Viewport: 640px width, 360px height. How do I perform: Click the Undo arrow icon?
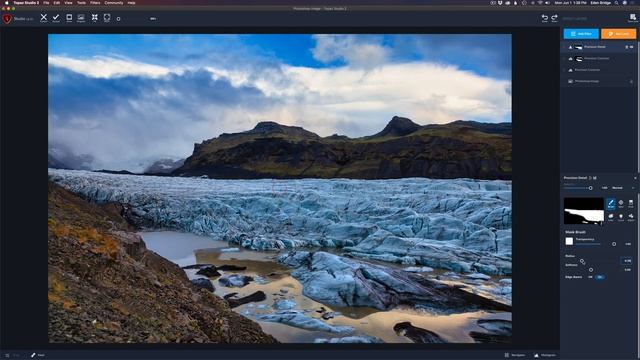click(x=544, y=18)
